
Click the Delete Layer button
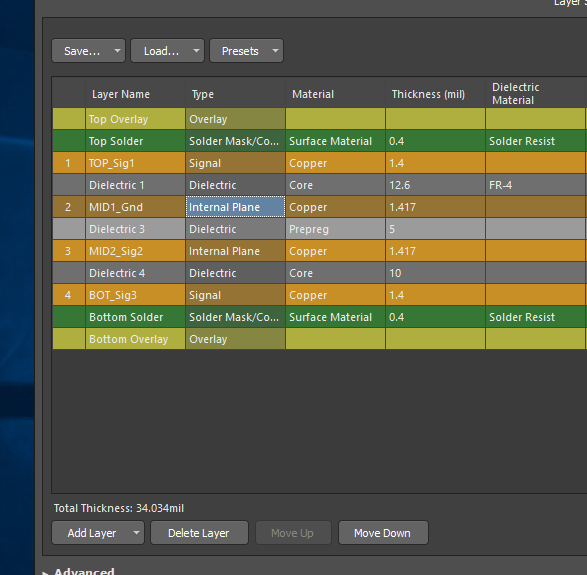(199, 533)
